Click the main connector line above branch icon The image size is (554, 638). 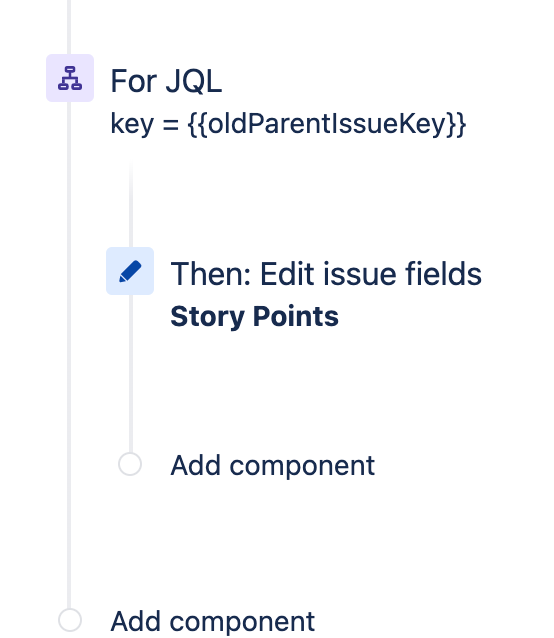[69, 26]
